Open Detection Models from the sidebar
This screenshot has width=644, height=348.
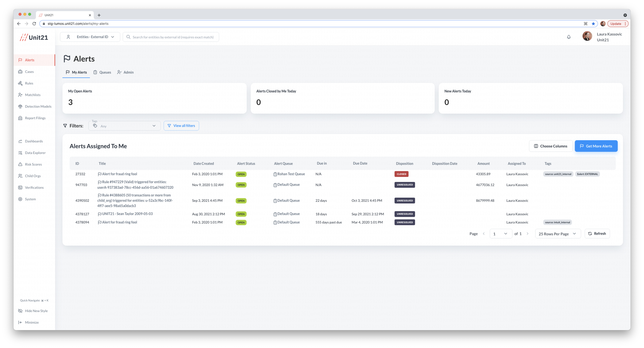[x=38, y=106]
